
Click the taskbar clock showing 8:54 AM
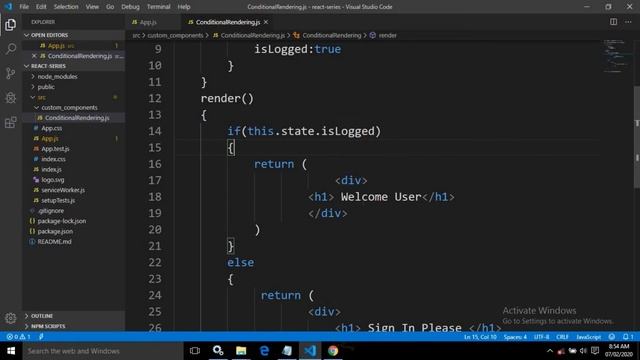pyautogui.click(x=619, y=351)
